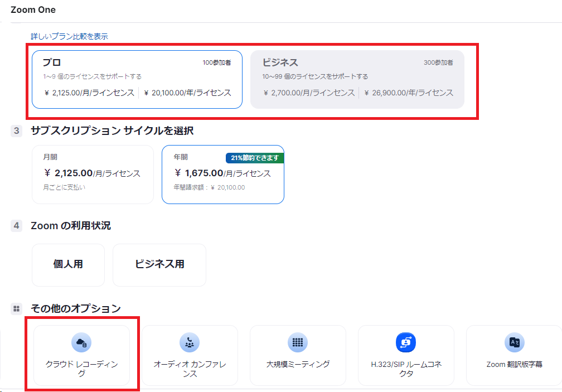
Task: Click the Zoom translated captions icon
Action: click(x=514, y=342)
